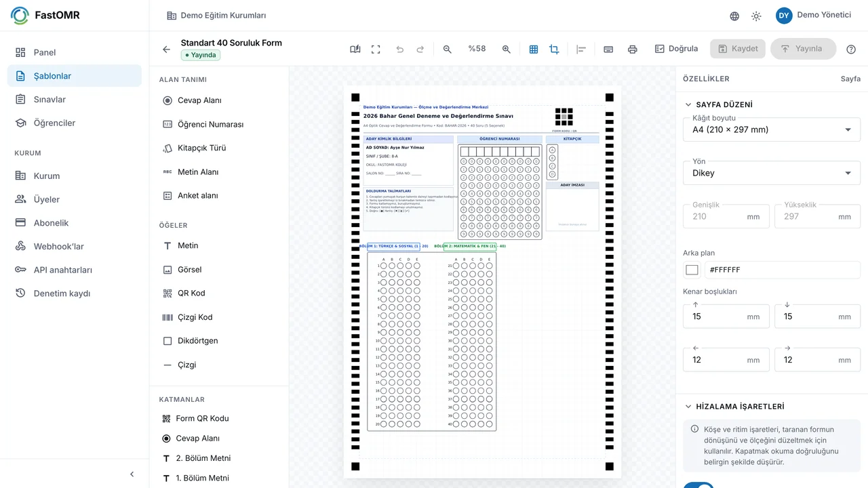Image resolution: width=868 pixels, height=488 pixels.
Task: Navigate to API anahtarları
Action: pos(75,270)
